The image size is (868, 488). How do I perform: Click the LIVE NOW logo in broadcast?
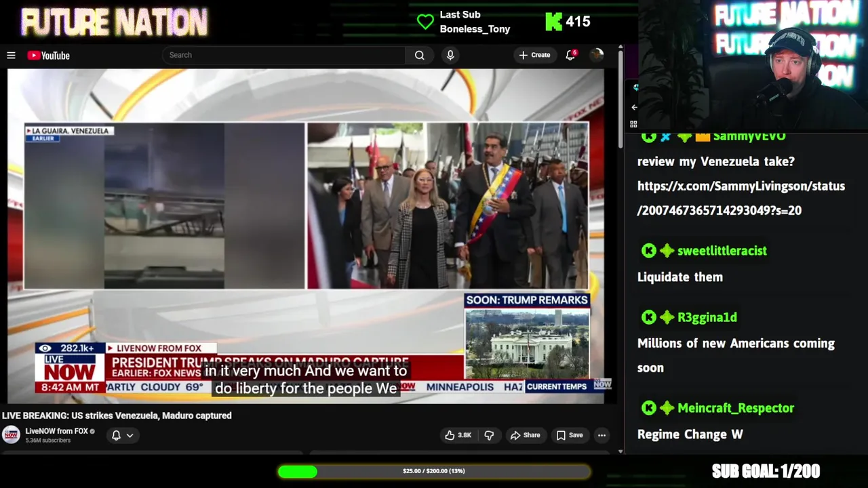[x=70, y=368]
